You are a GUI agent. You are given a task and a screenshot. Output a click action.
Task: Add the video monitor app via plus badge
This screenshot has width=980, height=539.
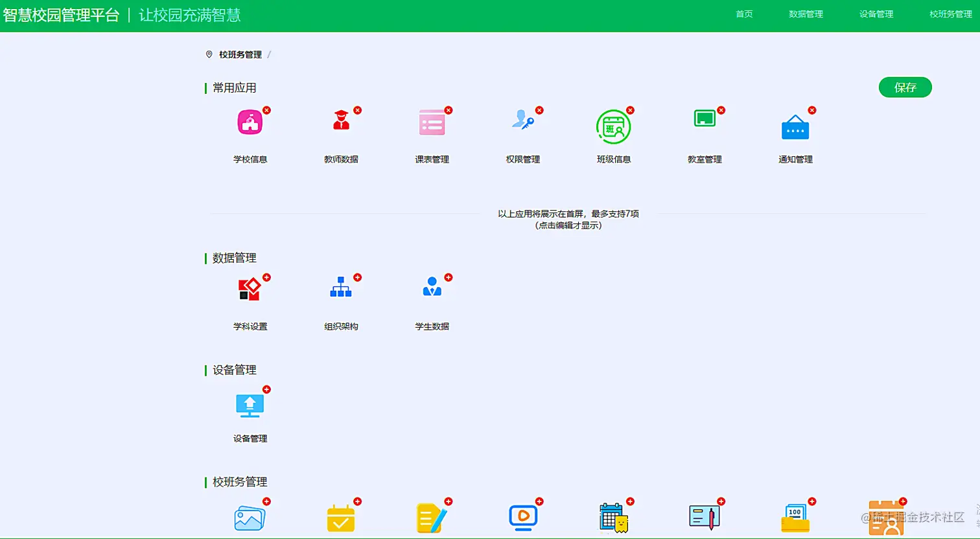(539, 501)
